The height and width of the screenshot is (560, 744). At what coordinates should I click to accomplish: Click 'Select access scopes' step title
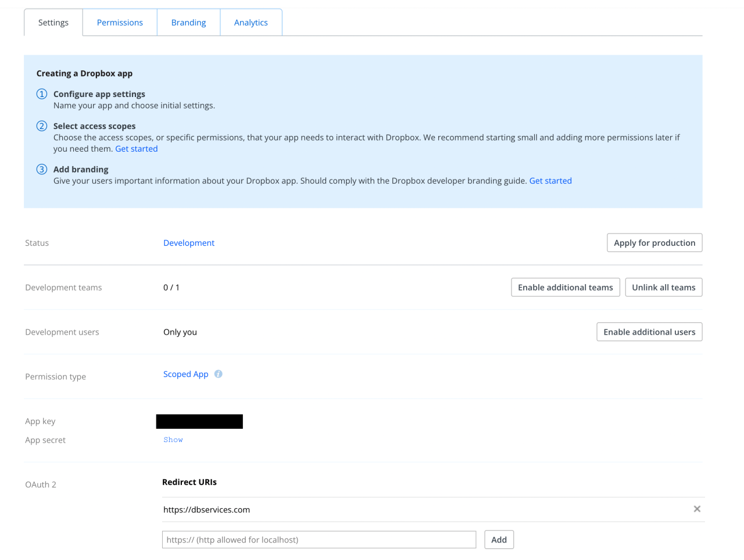[x=95, y=126]
